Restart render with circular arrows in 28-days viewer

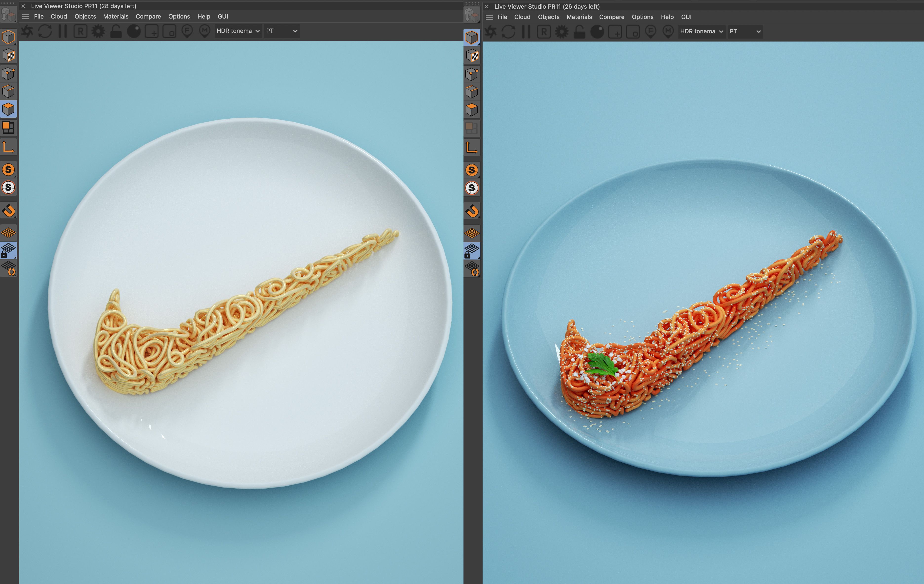click(45, 31)
